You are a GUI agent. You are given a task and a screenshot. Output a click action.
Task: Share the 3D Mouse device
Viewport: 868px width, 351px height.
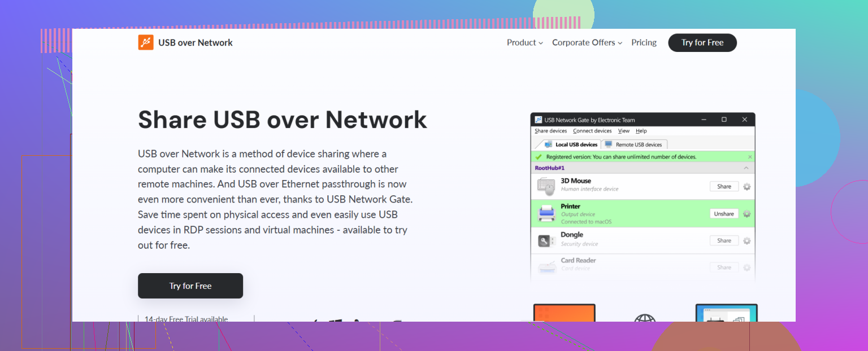[x=724, y=186]
